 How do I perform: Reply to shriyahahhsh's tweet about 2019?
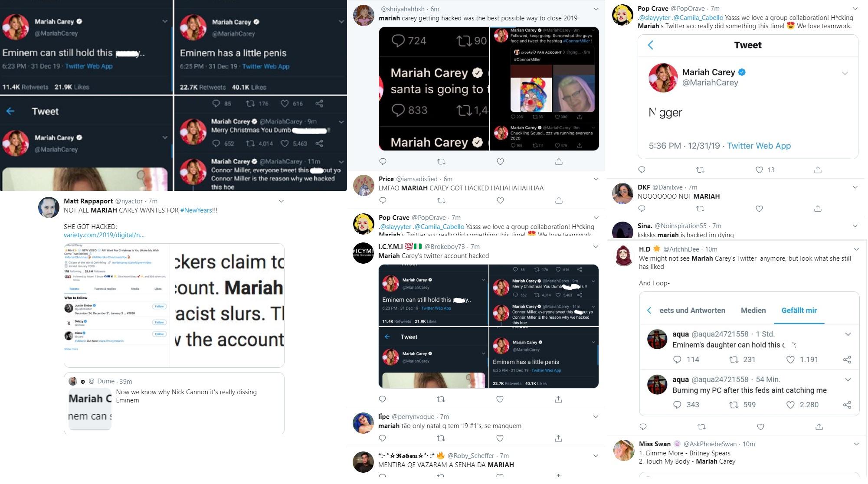(x=383, y=162)
